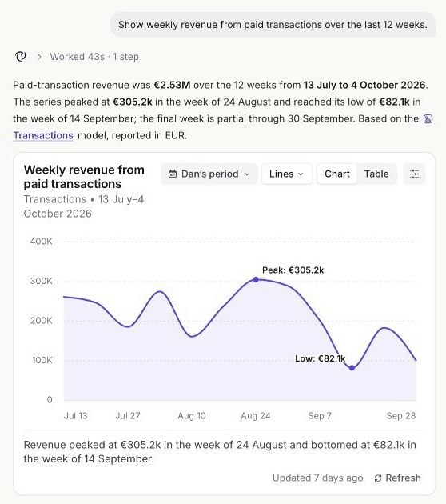
Task: Click the chart subtitle 'Transactions • 13 July–4 October 2026'
Action: [84, 206]
